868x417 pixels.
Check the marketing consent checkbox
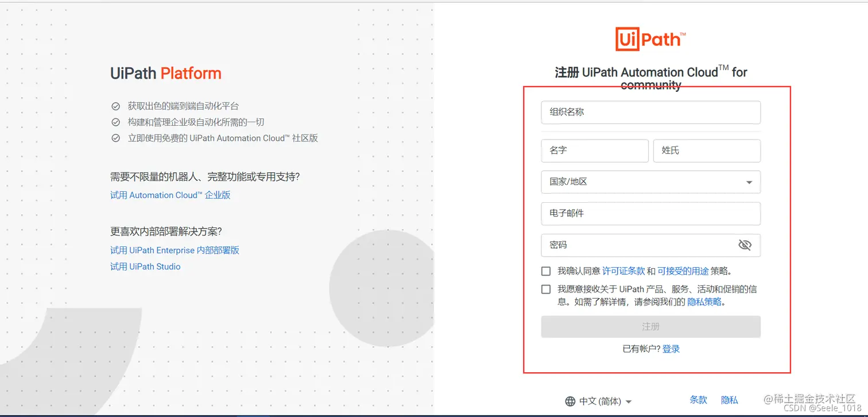[x=545, y=289]
